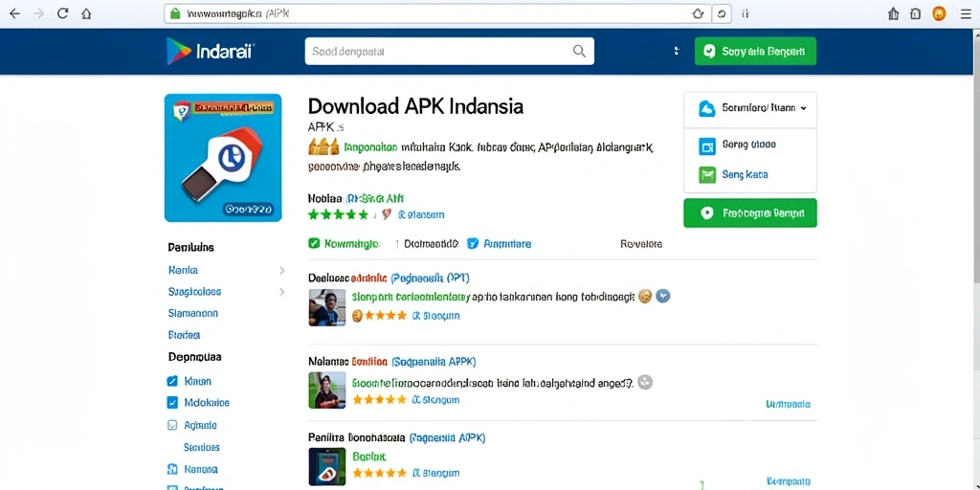Click blue heart badge in first review
Screen dimensions: 980x490
[x=663, y=297]
